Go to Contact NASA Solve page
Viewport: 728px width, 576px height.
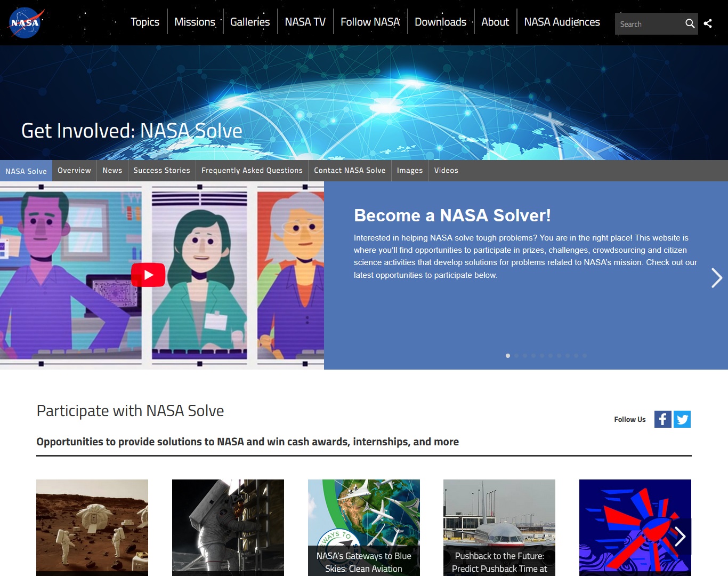(x=350, y=171)
